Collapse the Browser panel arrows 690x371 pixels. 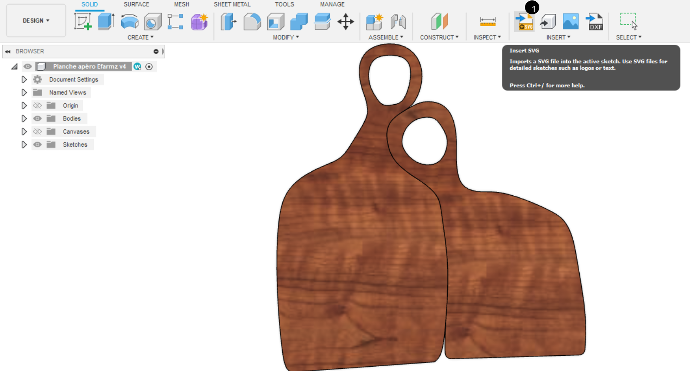(7, 51)
